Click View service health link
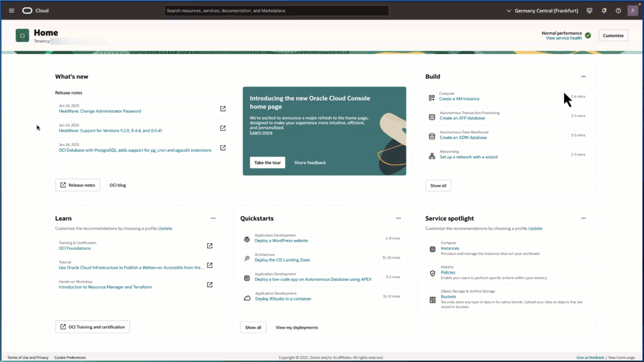Image resolution: width=644 pixels, height=362 pixels. pyautogui.click(x=563, y=38)
